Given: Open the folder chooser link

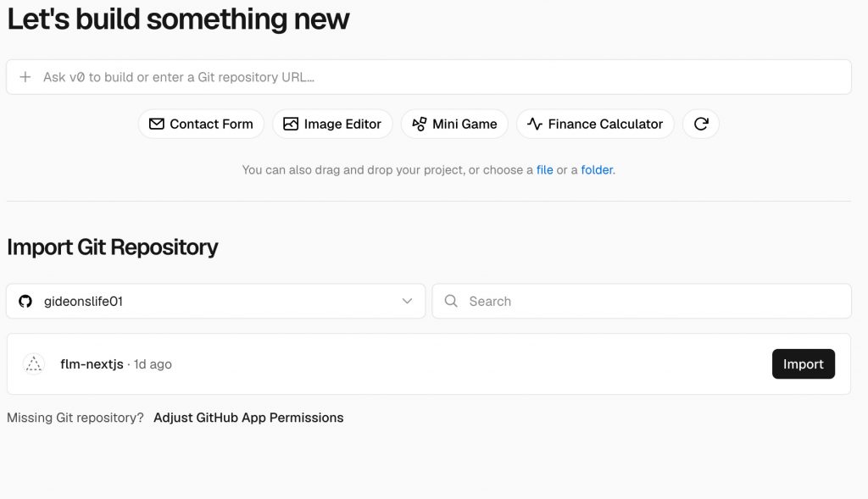Looking at the screenshot, I should [x=597, y=169].
